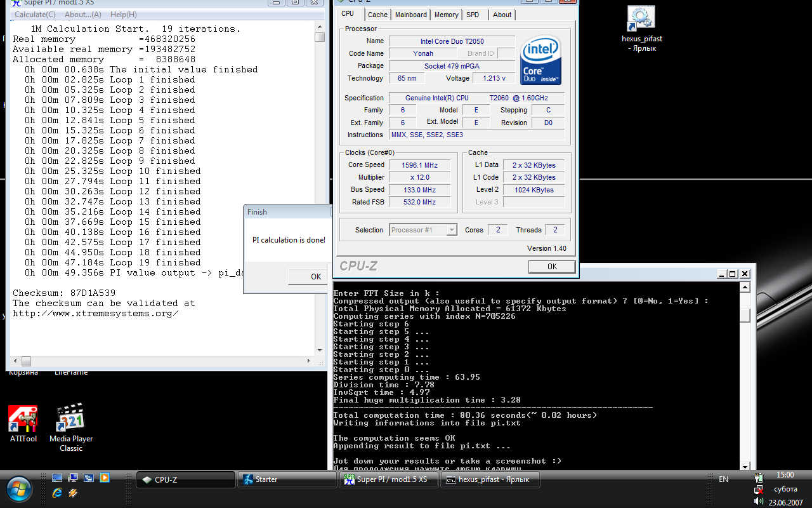The image size is (812, 508).
Task: Click the hexus_pifast taskbar button
Action: [x=490, y=479]
